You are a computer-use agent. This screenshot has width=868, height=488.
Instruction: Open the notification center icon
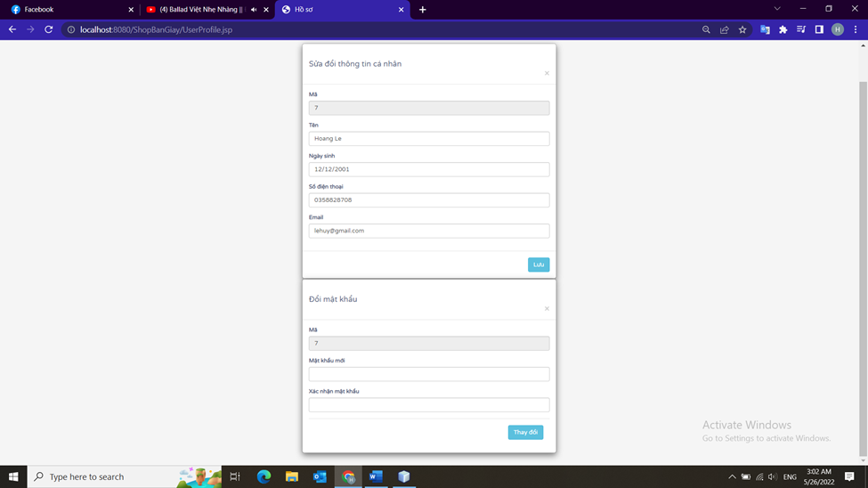pyautogui.click(x=849, y=477)
